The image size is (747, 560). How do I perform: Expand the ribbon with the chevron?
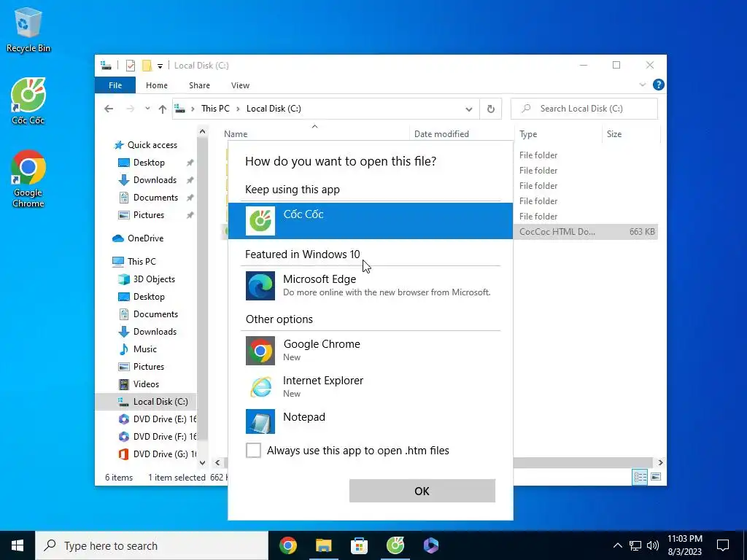642,85
